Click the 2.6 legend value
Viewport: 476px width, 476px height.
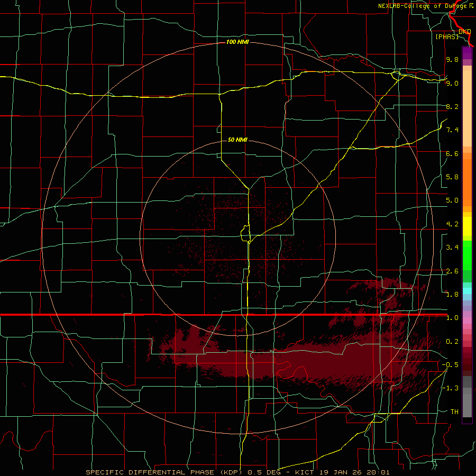452,271
